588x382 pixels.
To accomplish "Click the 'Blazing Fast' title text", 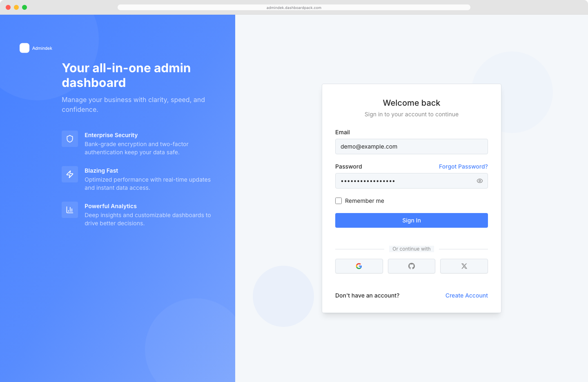I will point(101,171).
